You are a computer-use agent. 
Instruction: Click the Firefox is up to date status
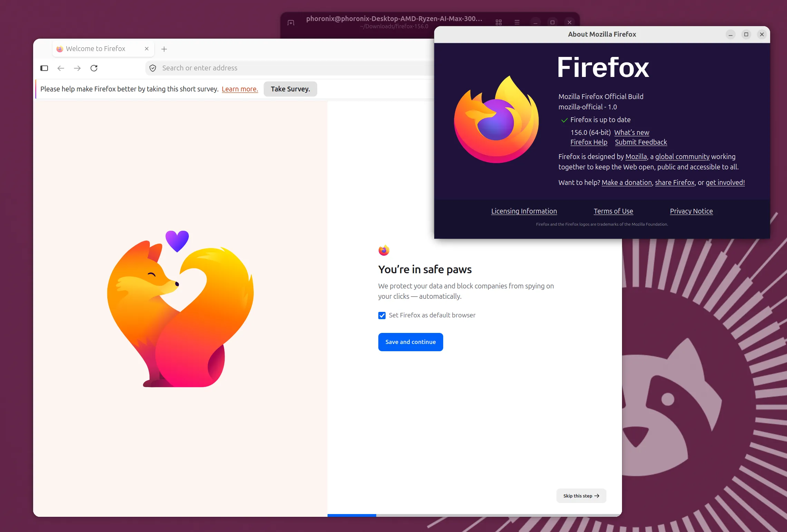point(600,120)
